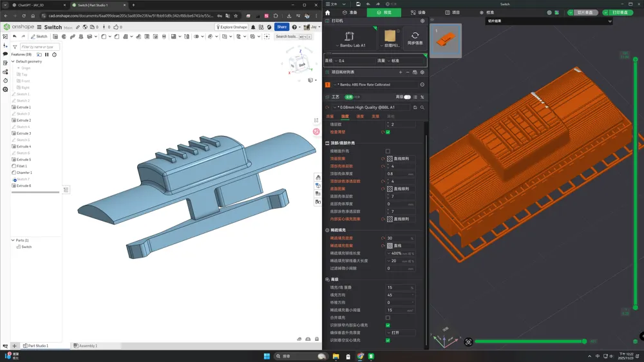The width and height of the screenshot is (644, 362).
Task: Toggle the contact-surface shell-only checkbox
Action: tap(388, 151)
